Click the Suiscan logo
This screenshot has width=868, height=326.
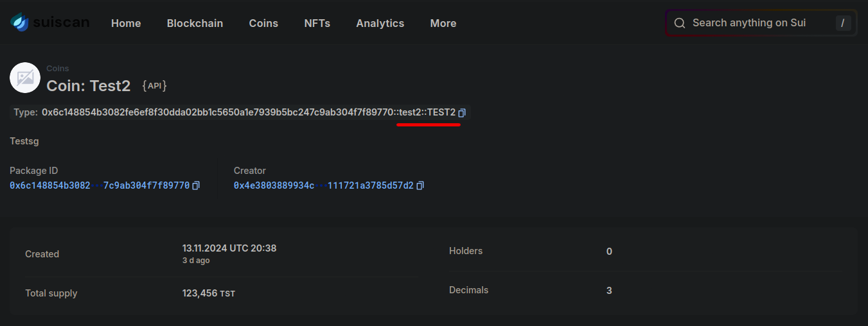click(49, 23)
